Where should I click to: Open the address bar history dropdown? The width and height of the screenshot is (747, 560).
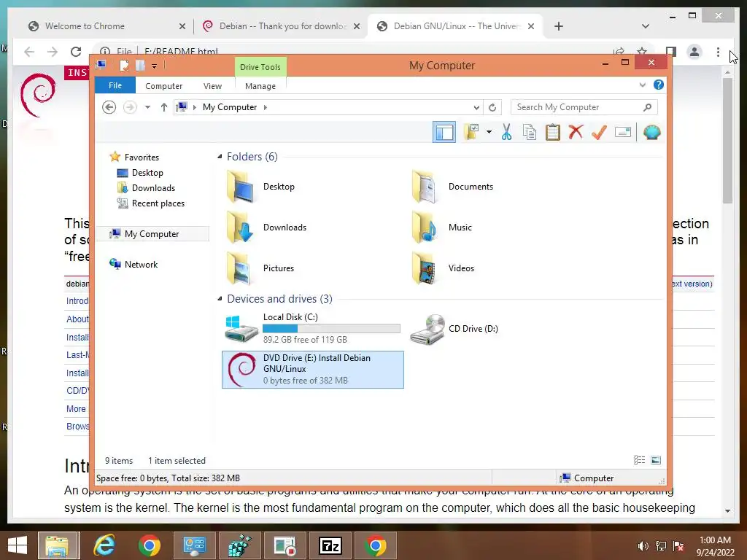point(476,108)
